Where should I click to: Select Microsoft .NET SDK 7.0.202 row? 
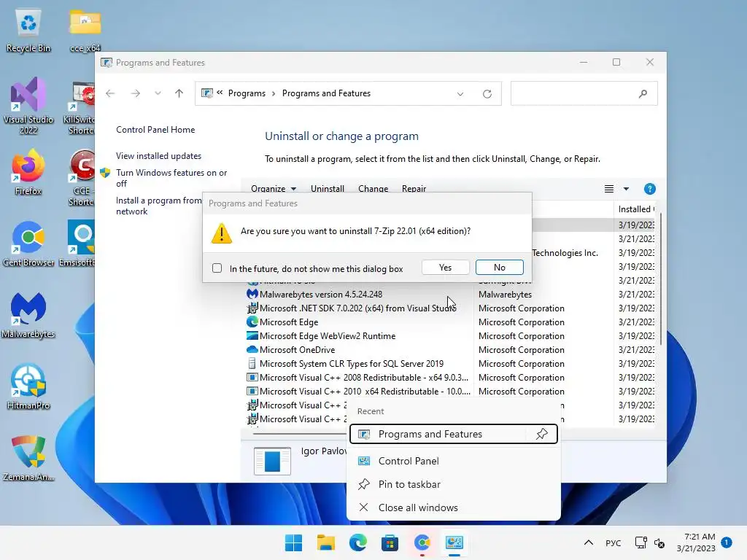(450, 308)
